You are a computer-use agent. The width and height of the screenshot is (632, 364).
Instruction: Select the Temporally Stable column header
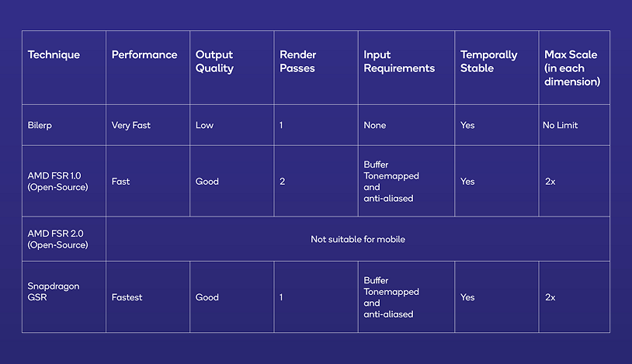(x=488, y=61)
